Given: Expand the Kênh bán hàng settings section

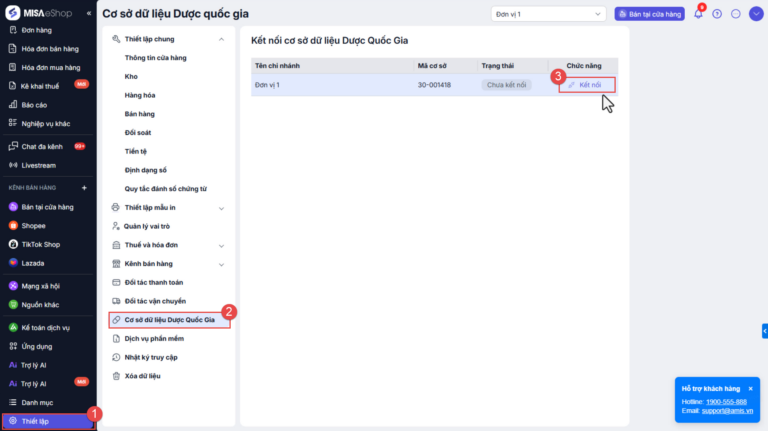Looking at the screenshot, I should click(221, 264).
